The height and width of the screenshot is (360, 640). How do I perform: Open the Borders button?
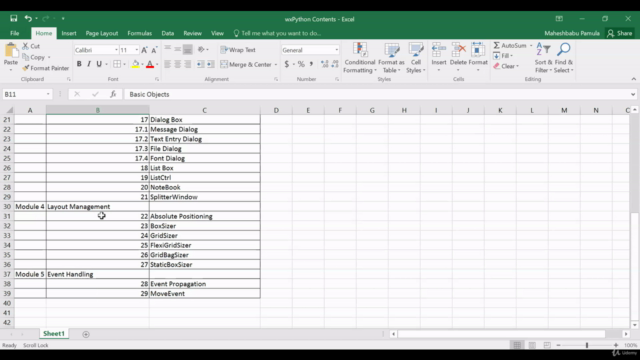pos(117,64)
